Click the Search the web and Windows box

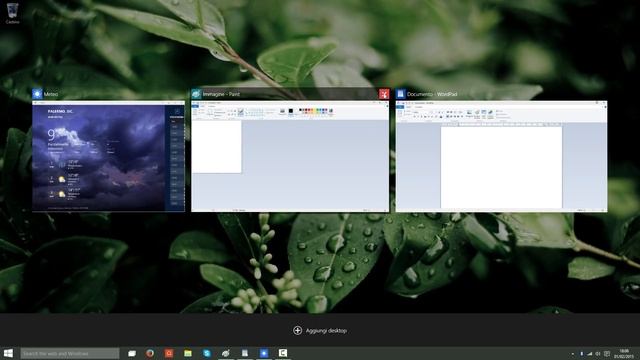70,353
